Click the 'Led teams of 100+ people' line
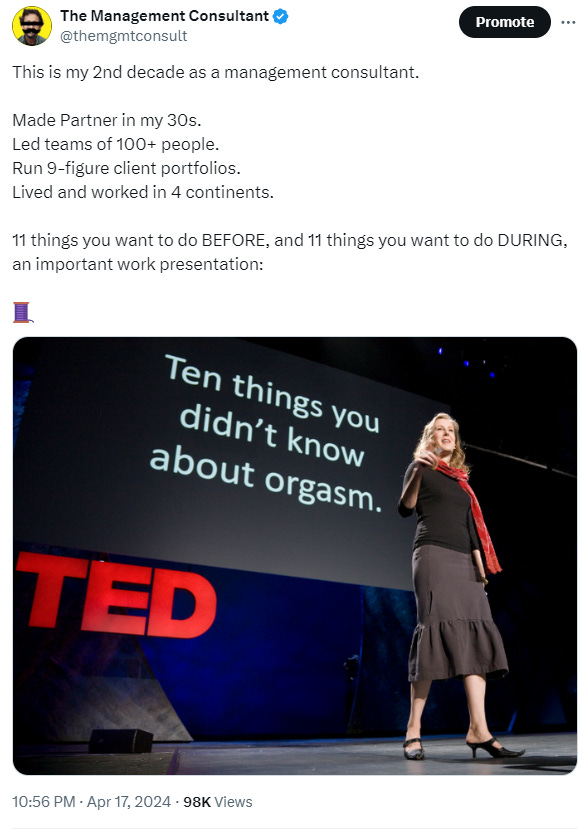The height and width of the screenshot is (829, 587). point(115,144)
